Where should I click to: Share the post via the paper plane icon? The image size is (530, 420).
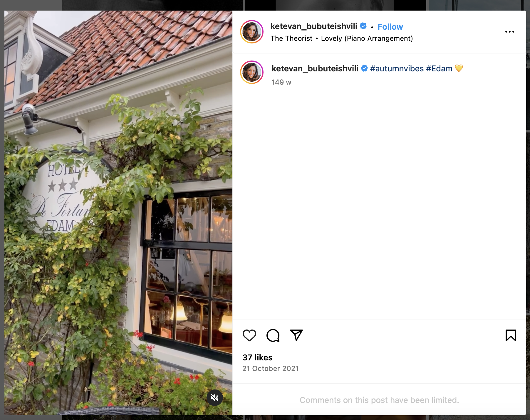point(296,335)
